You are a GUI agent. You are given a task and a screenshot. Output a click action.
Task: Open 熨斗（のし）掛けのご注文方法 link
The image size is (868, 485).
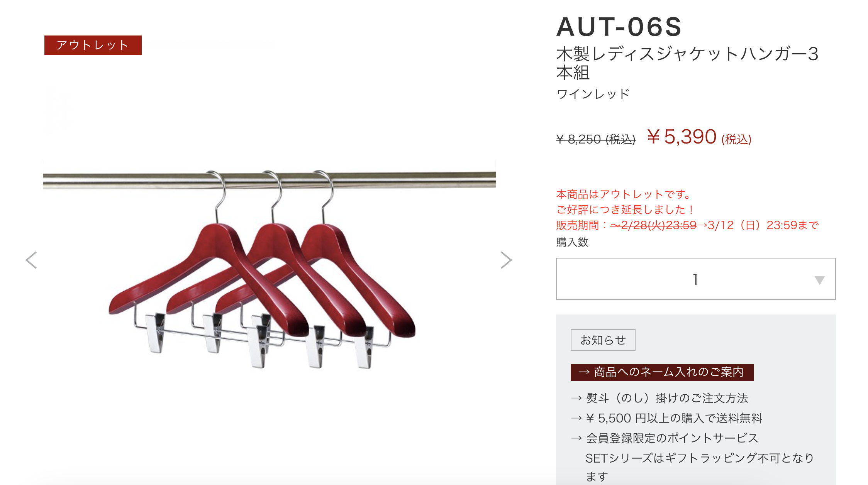659,398
